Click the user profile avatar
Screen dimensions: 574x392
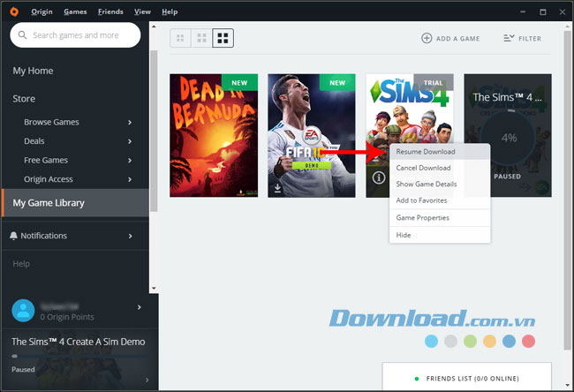pos(23,311)
